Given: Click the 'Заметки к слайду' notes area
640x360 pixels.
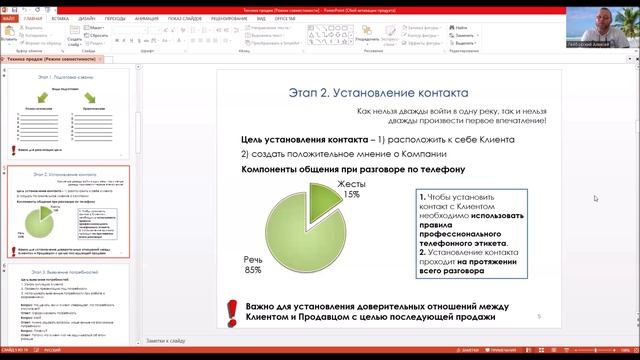Looking at the screenshot, I should point(166,340).
